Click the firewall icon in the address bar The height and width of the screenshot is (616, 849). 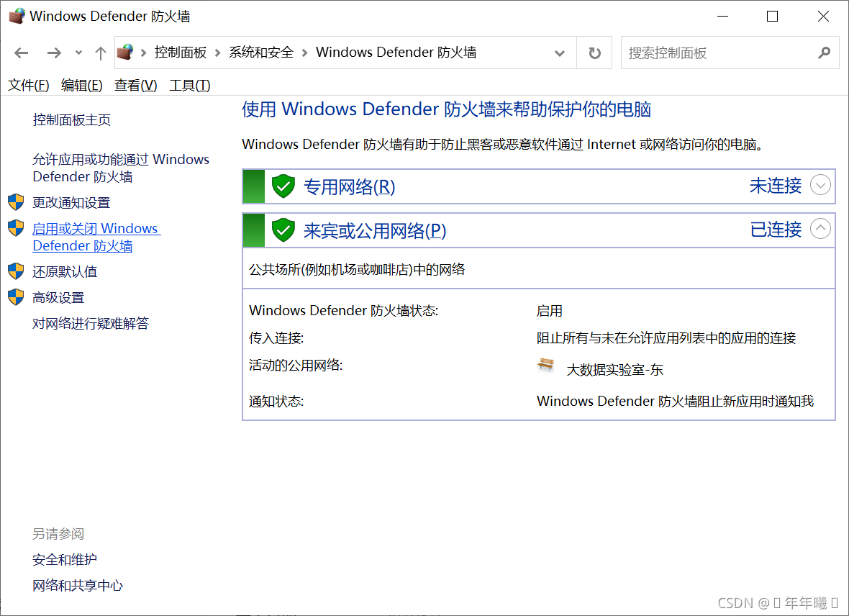click(125, 52)
